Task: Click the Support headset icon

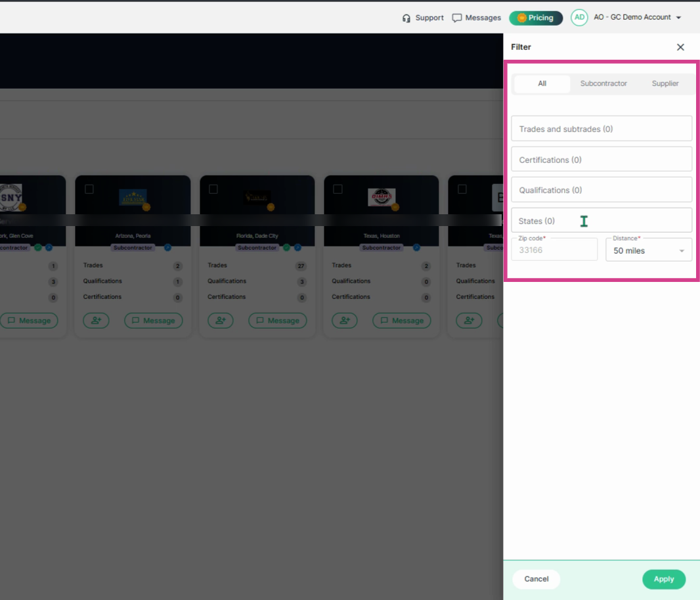Action: pos(406,18)
